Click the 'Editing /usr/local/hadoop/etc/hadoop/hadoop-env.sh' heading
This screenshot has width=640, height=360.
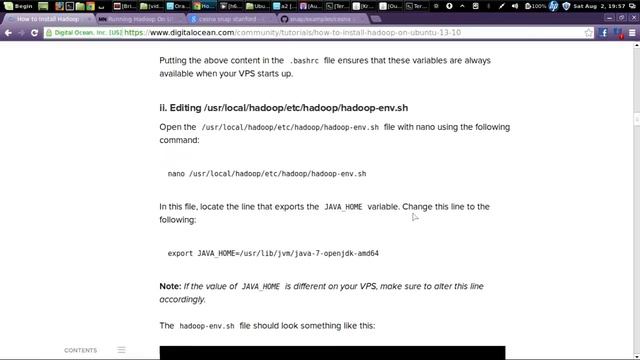tap(284, 108)
